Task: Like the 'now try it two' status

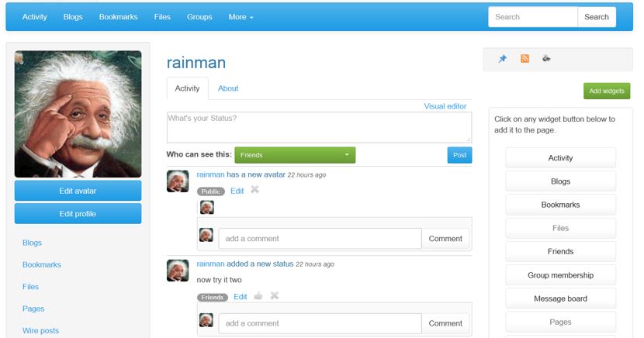Action: tap(258, 296)
